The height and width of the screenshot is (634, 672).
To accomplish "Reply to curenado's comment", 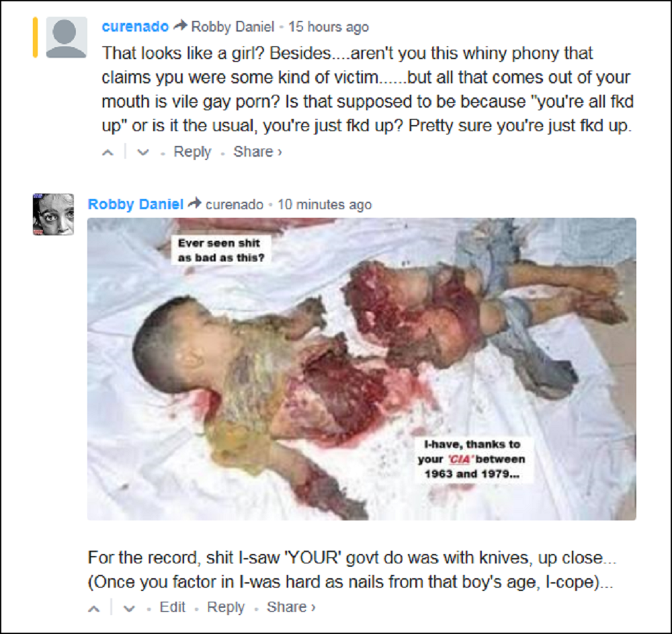I will point(192,152).
